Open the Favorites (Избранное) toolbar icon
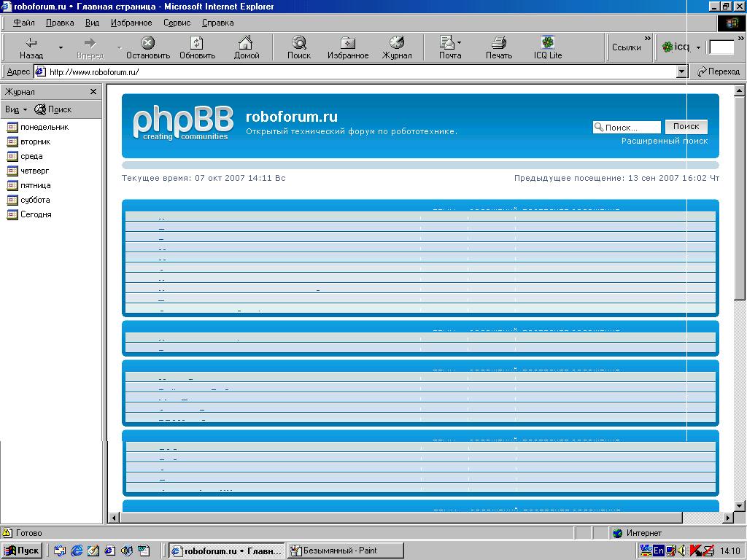This screenshot has width=747, height=560. coord(348,47)
